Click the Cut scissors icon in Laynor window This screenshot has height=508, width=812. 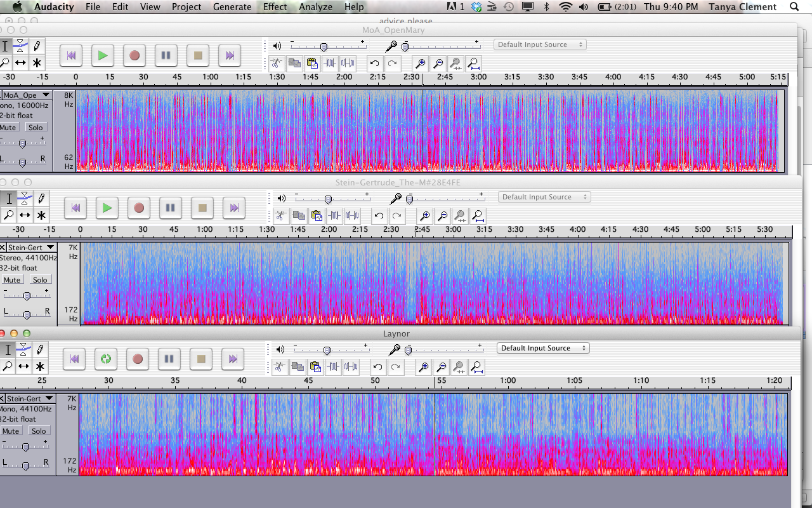click(x=280, y=366)
